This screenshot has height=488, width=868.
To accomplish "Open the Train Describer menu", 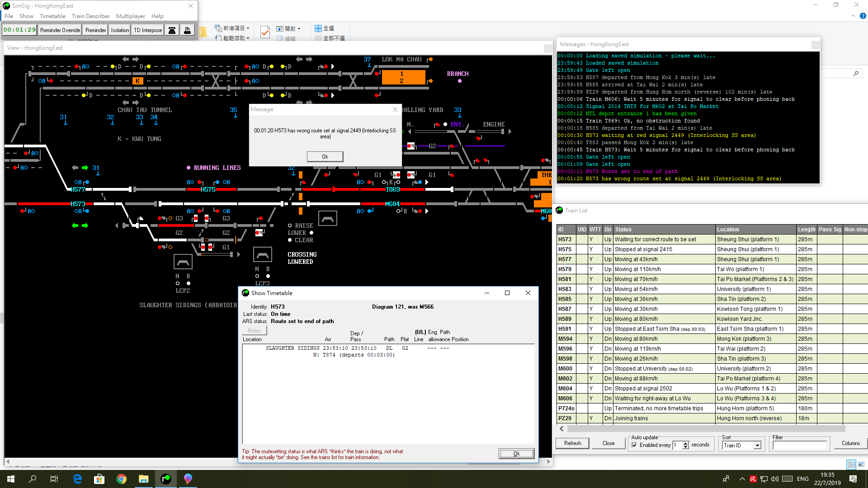I will click(x=90, y=16).
